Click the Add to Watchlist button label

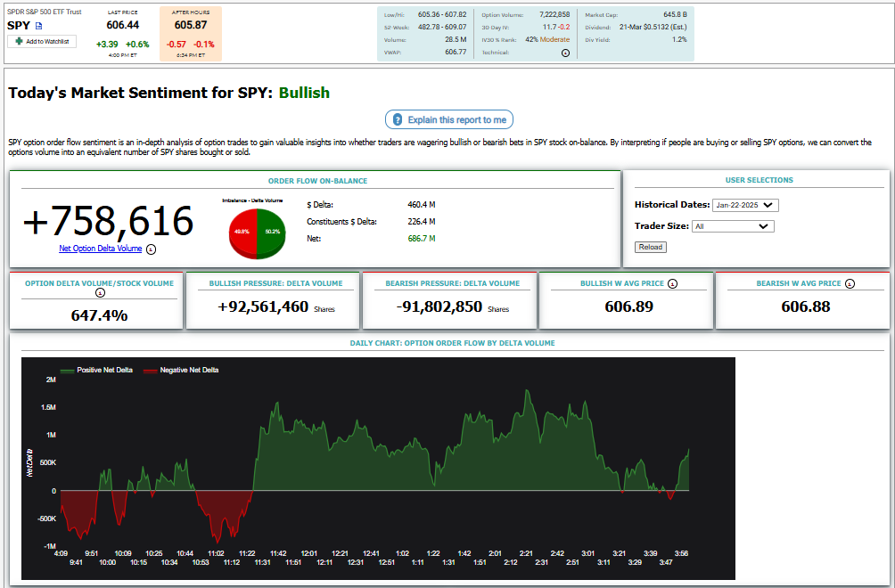(x=47, y=42)
